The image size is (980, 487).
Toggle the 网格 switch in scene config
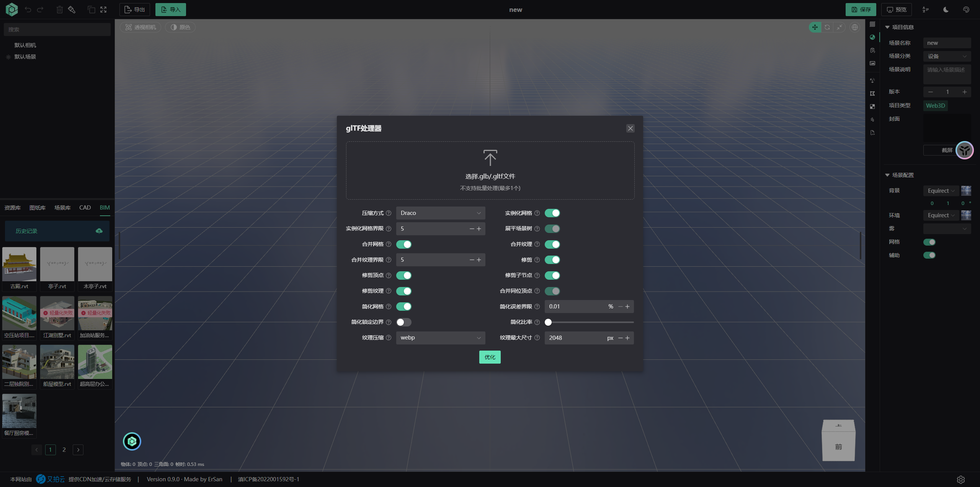(929, 242)
